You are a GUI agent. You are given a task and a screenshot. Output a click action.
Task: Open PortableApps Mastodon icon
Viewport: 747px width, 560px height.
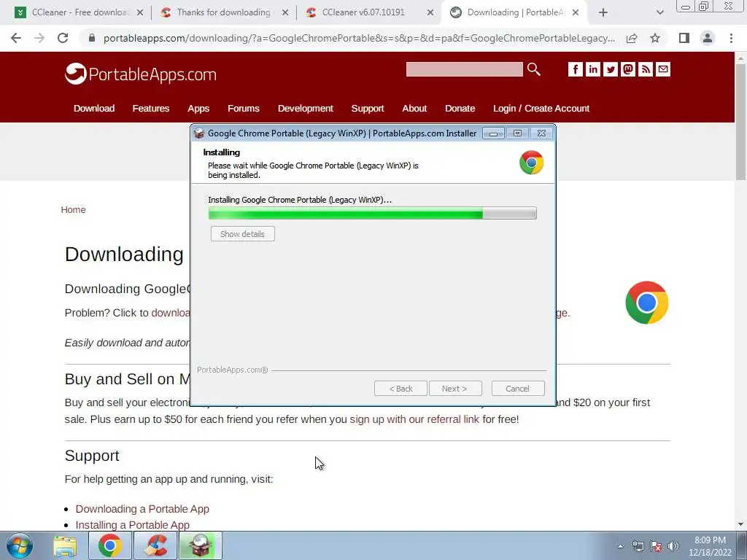point(628,69)
